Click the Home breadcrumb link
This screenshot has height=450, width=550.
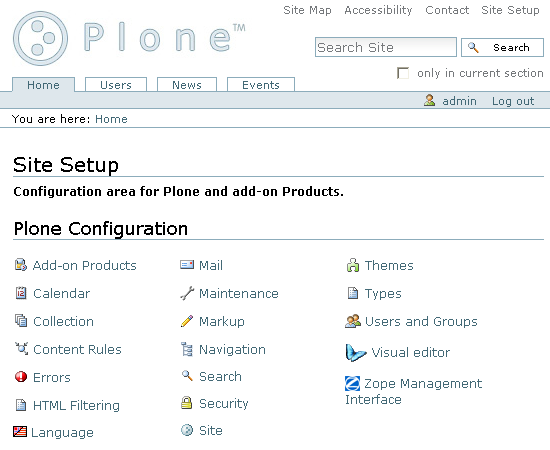111,119
